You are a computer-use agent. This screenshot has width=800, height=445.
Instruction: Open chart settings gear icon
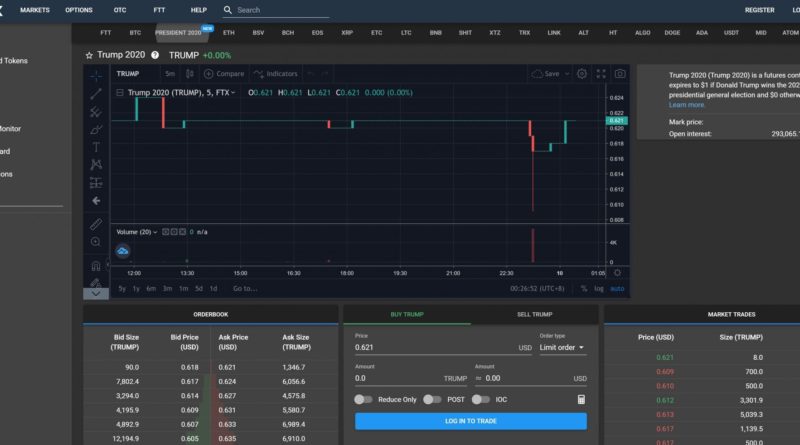[x=582, y=74]
